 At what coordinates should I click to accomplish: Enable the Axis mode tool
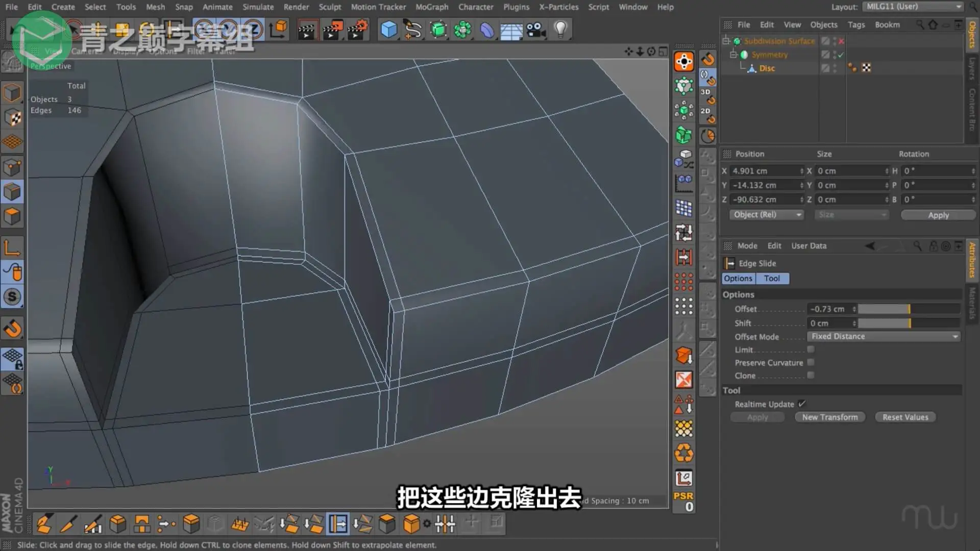tap(12, 247)
